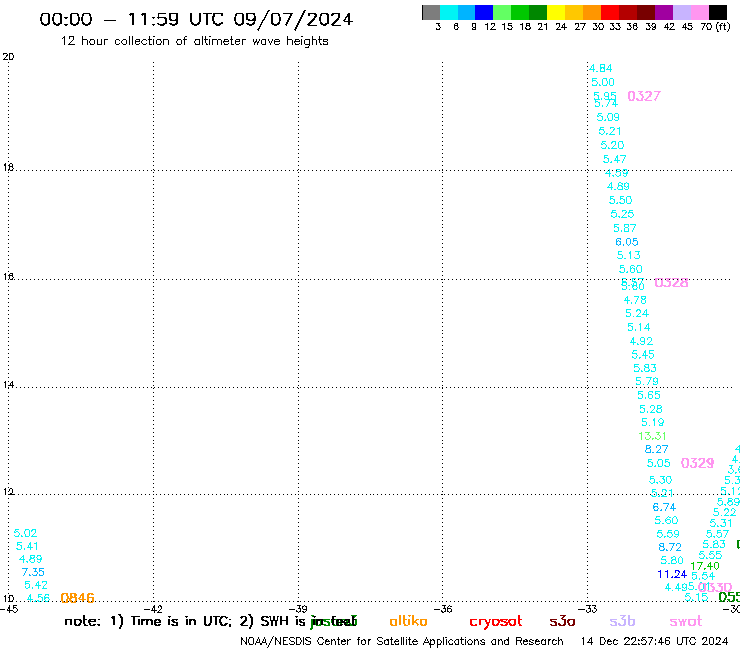Click the orange altika satellite label
This screenshot has height=650, width=740.
(408, 621)
